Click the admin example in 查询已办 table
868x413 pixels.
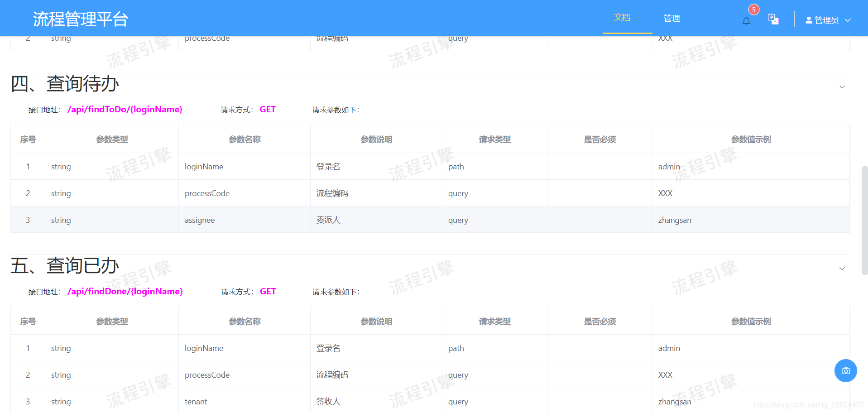(x=751, y=348)
